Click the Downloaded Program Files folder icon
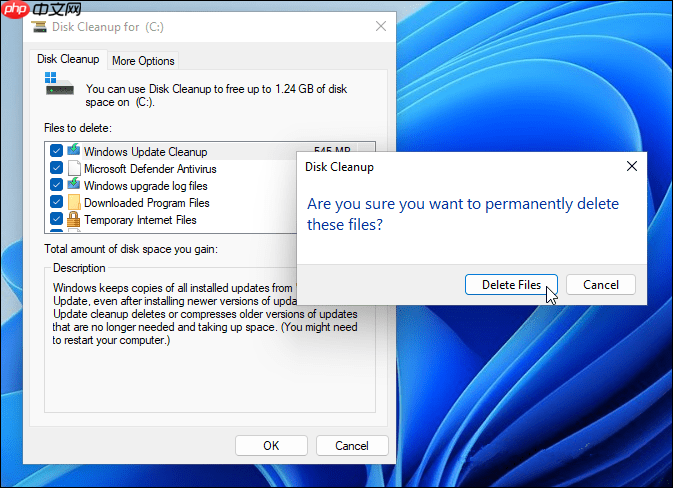Screen dimensions: 673x488 (74, 202)
